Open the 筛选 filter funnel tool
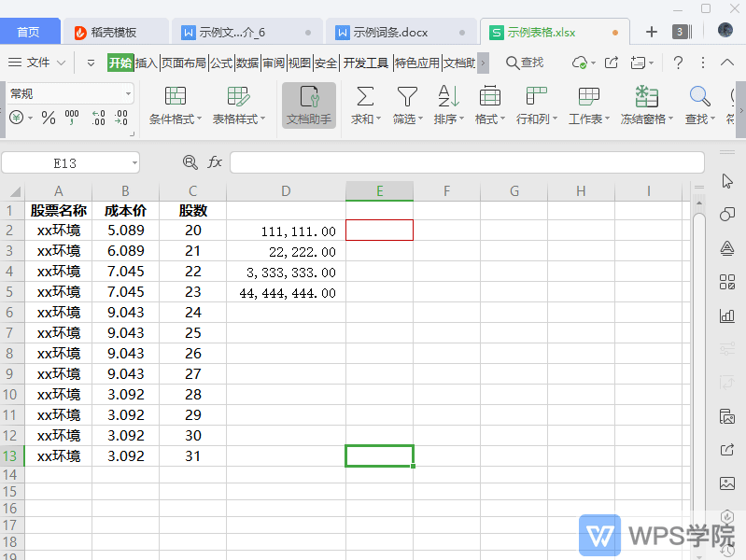Image resolution: width=746 pixels, height=560 pixels. pos(407,96)
